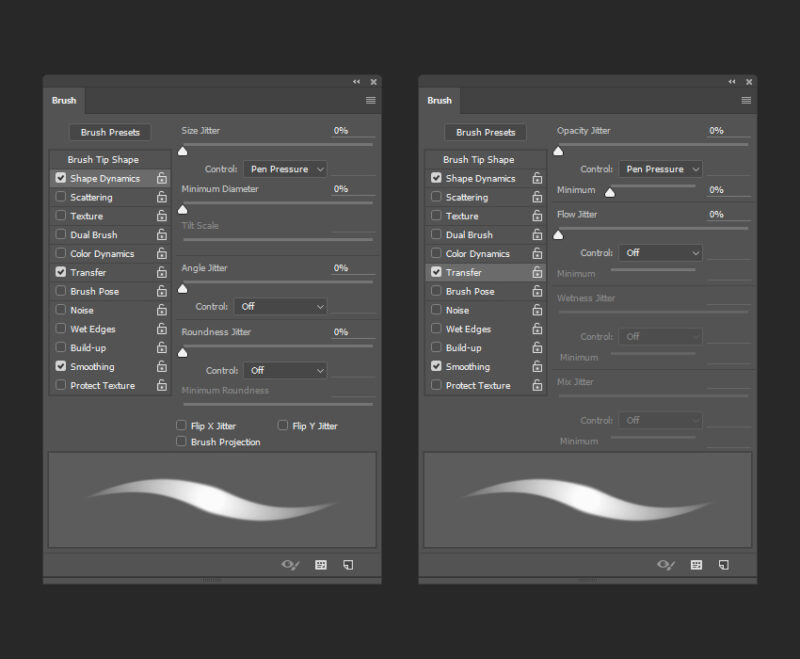Open Size Jitter Control dropdown set to Pen Pressure
This screenshot has height=659, width=800.
pyautogui.click(x=285, y=170)
